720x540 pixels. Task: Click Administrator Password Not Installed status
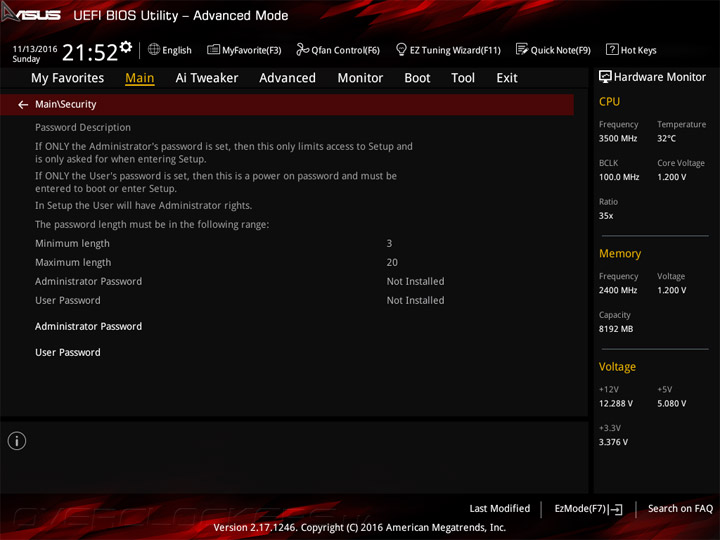(x=415, y=281)
